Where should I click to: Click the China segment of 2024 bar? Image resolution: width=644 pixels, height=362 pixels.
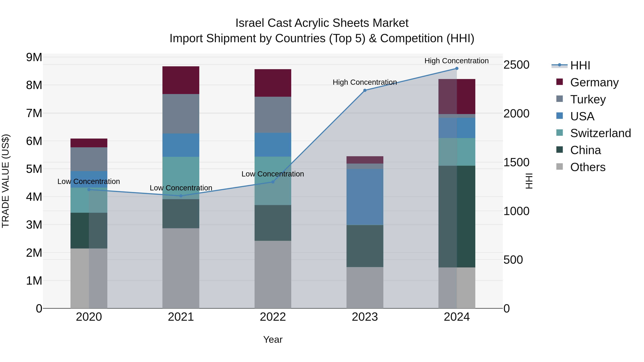point(457,217)
